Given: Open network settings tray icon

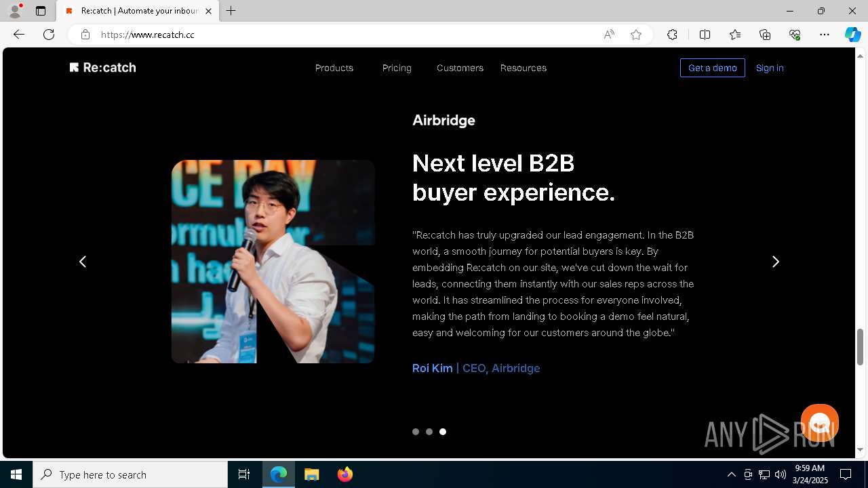Looking at the screenshot, I should coord(764,474).
